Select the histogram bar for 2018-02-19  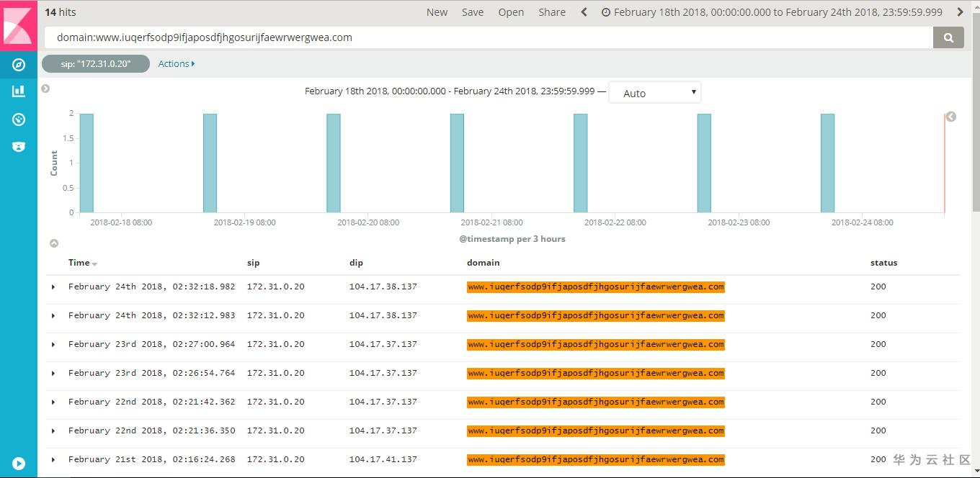coord(210,163)
